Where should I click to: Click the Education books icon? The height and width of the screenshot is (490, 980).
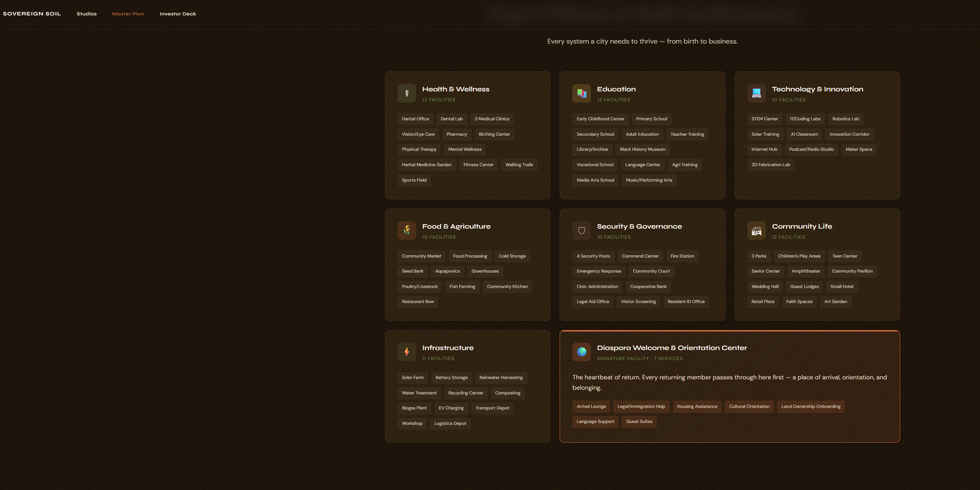581,93
